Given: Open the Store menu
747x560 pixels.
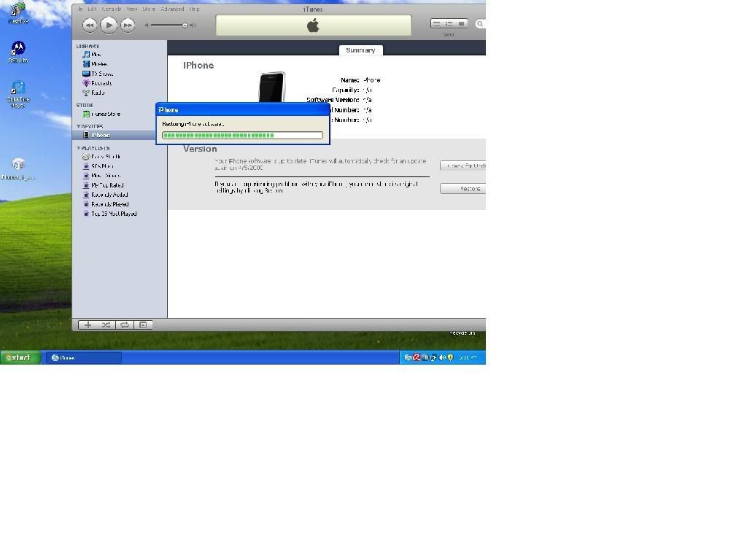Looking at the screenshot, I should (x=149, y=9).
